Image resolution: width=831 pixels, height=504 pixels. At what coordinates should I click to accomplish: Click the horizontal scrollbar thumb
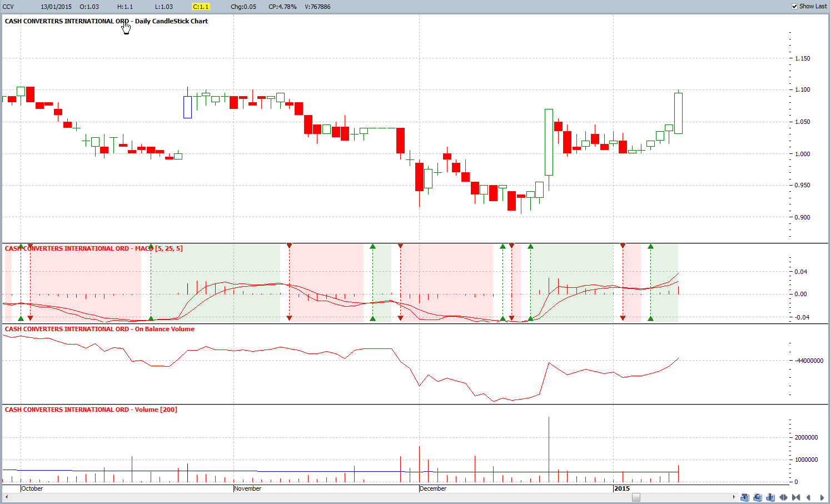(636, 497)
